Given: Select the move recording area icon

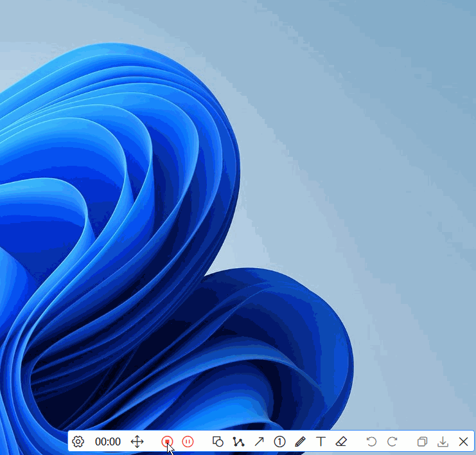Looking at the screenshot, I should coord(137,442).
